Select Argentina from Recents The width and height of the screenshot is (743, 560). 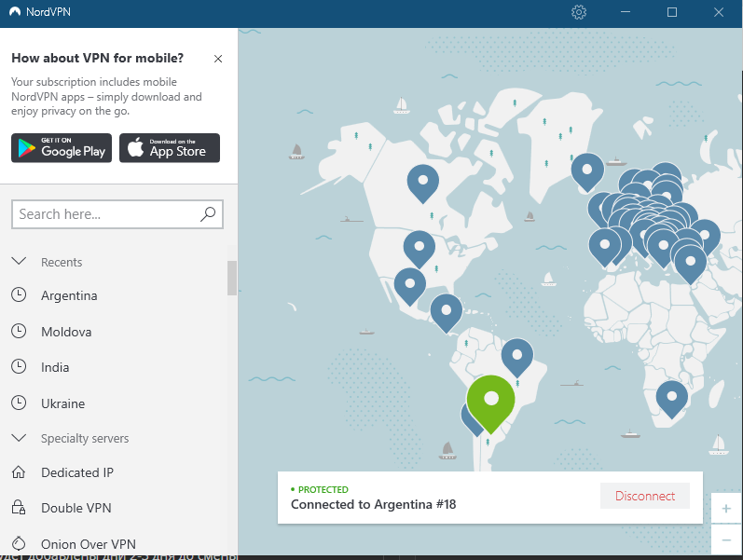[x=69, y=295]
